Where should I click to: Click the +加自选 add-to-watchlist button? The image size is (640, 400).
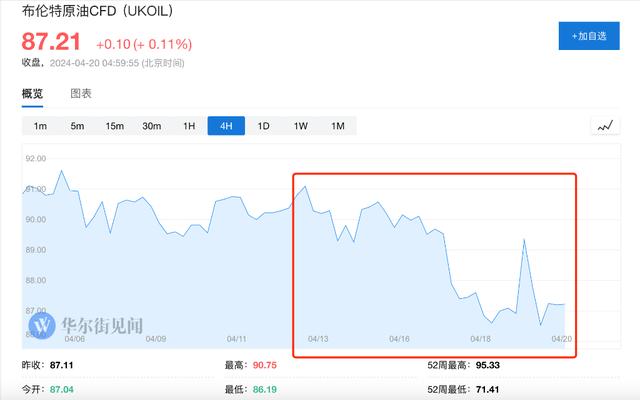tap(589, 36)
